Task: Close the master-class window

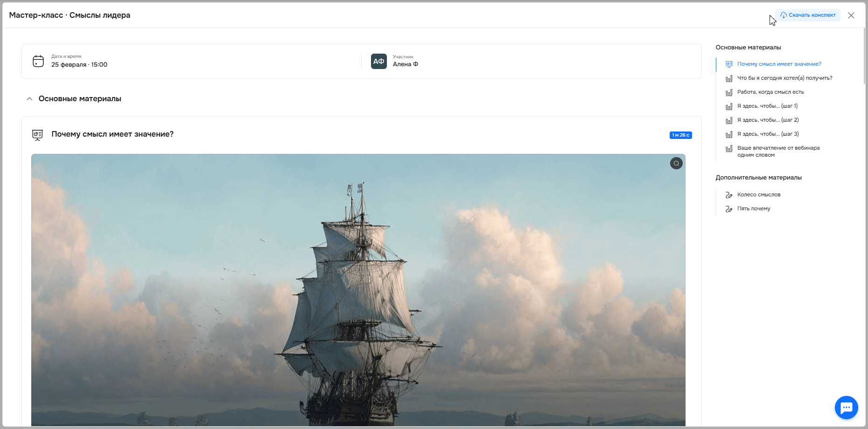Action: [851, 15]
